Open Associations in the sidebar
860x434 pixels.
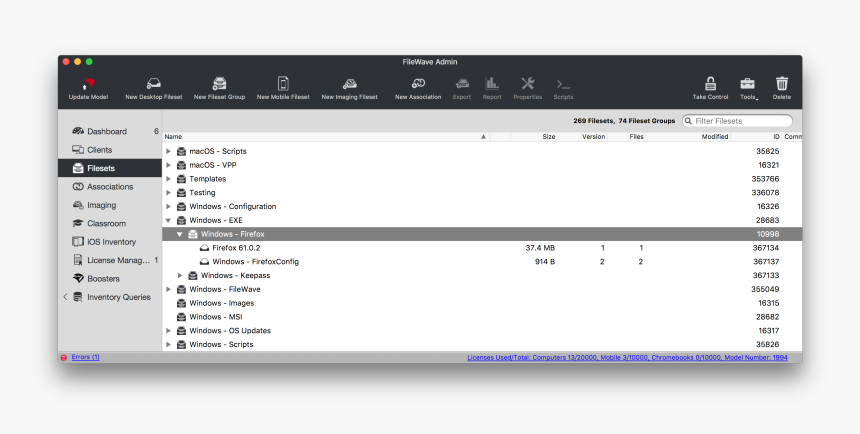pos(110,187)
